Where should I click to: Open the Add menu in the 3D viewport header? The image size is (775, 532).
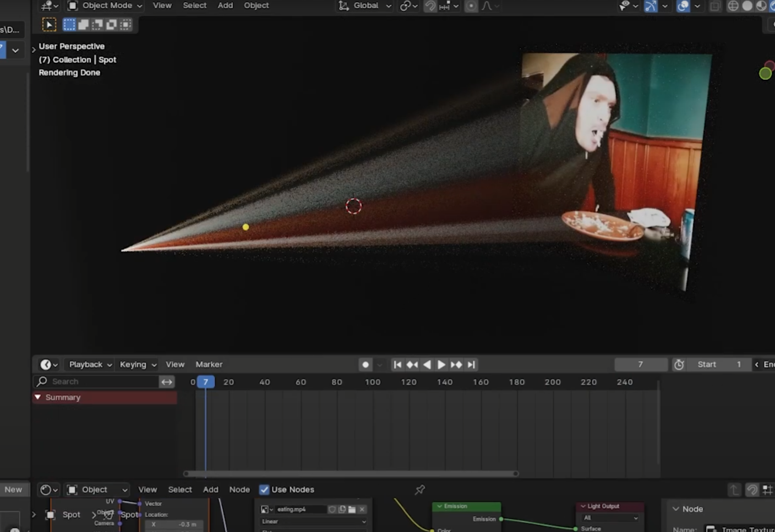225,6
